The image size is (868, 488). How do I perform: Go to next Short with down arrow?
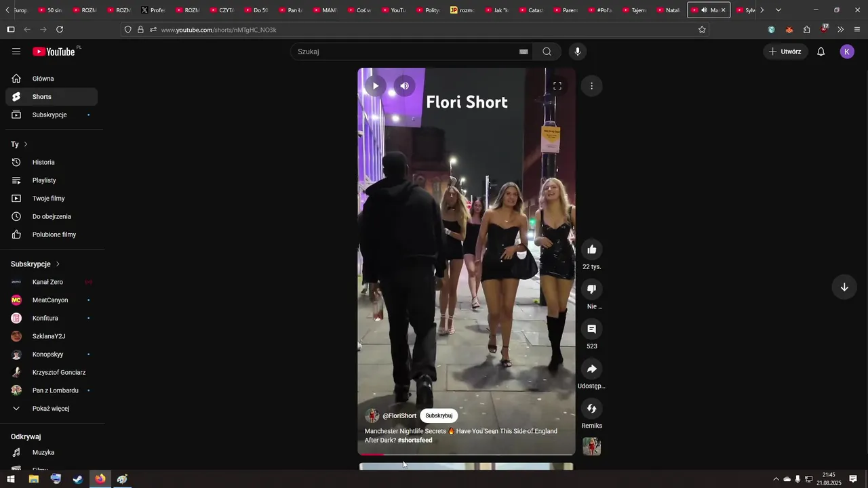tap(844, 287)
